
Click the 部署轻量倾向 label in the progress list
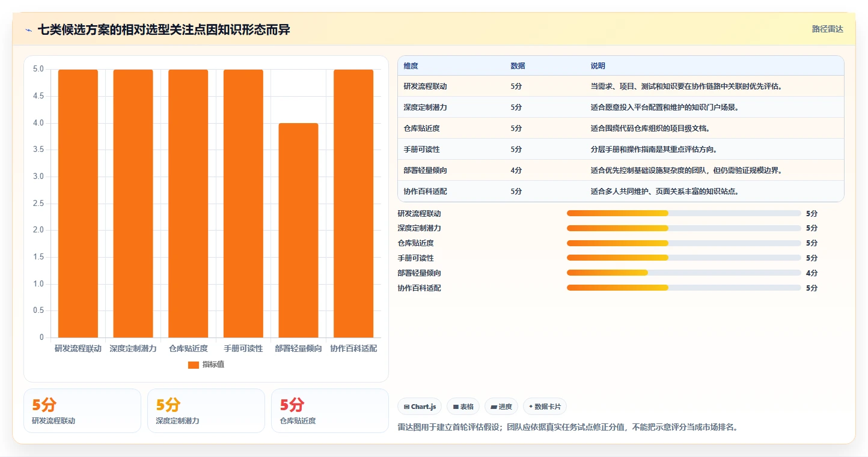(420, 273)
